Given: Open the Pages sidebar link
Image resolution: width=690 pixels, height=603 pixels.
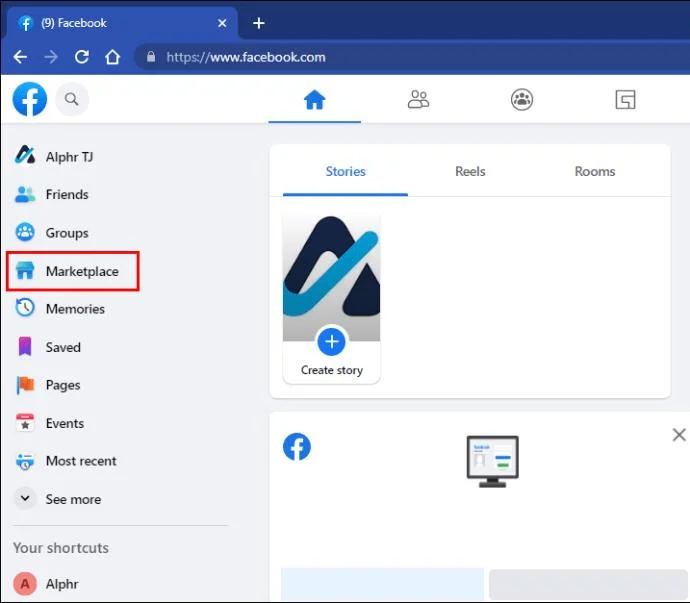Looking at the screenshot, I should pyautogui.click(x=63, y=385).
